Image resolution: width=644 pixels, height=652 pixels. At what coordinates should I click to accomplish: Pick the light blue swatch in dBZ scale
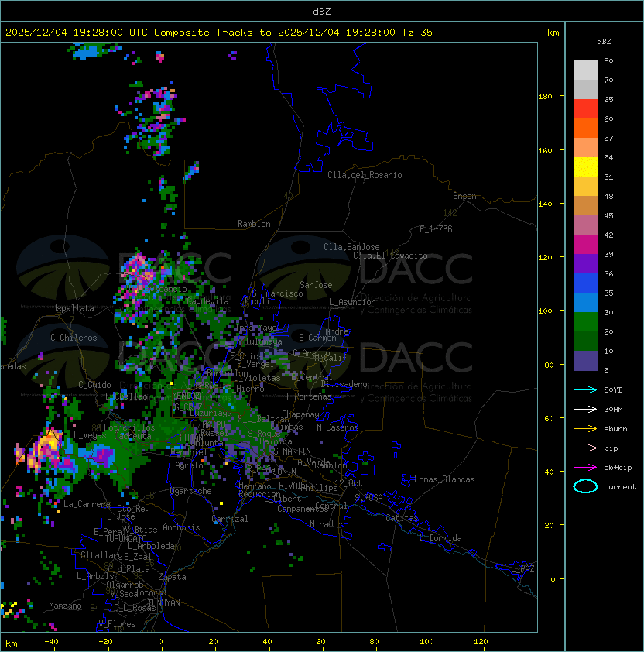585,302
